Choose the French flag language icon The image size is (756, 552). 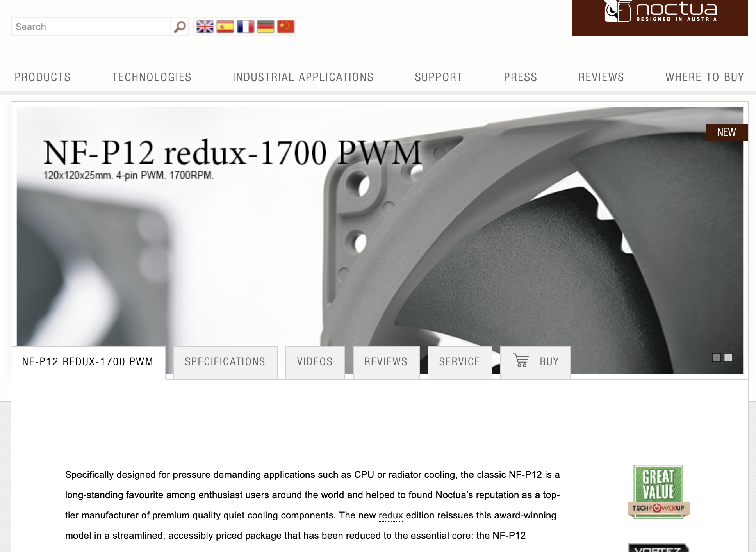pos(245,27)
